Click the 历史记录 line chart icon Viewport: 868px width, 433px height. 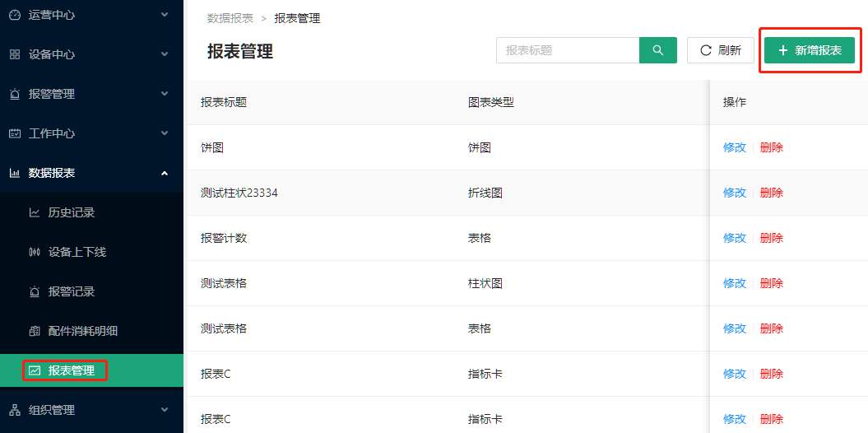(x=34, y=212)
